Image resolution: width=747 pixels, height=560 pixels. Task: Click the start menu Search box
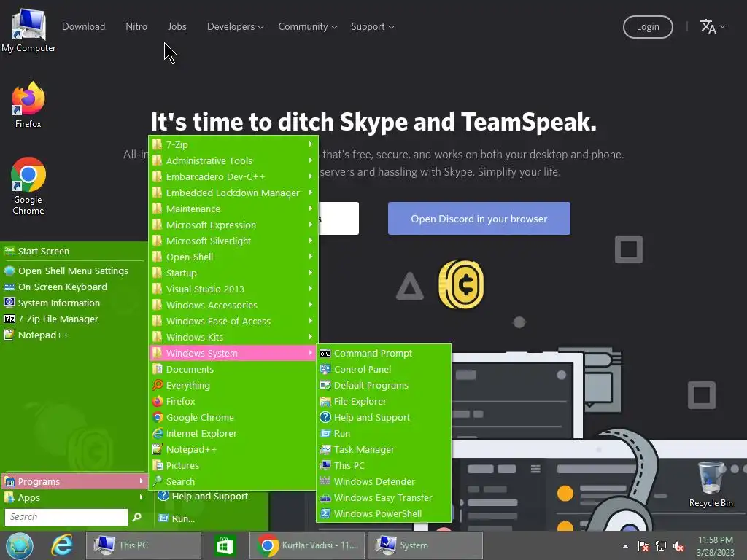pyautogui.click(x=66, y=517)
